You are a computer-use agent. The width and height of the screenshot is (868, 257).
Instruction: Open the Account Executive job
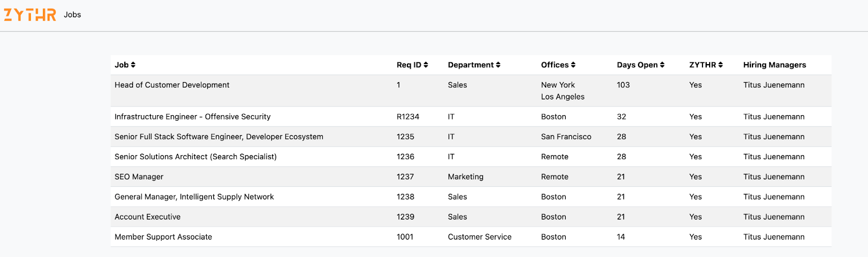(x=148, y=217)
